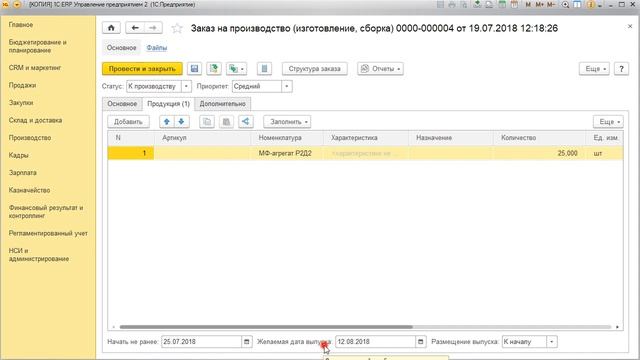
Task: Navigate forward with the right arrow
Action: 153,28
